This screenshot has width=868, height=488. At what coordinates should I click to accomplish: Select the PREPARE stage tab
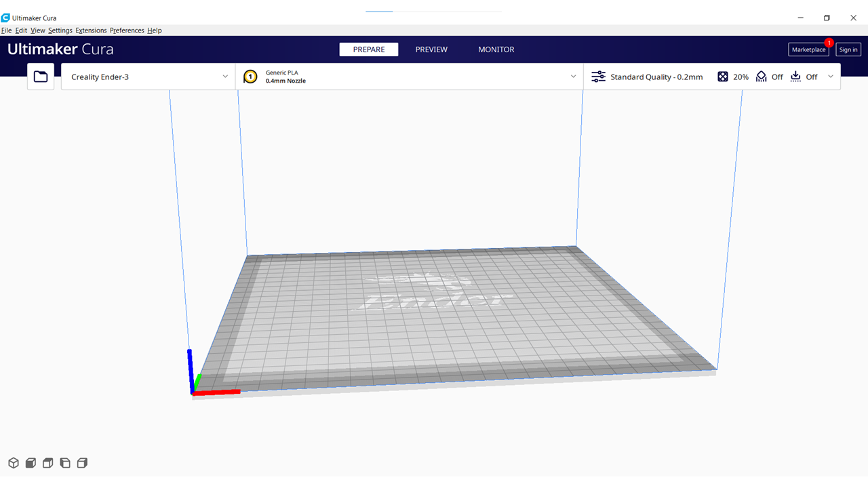(x=369, y=49)
